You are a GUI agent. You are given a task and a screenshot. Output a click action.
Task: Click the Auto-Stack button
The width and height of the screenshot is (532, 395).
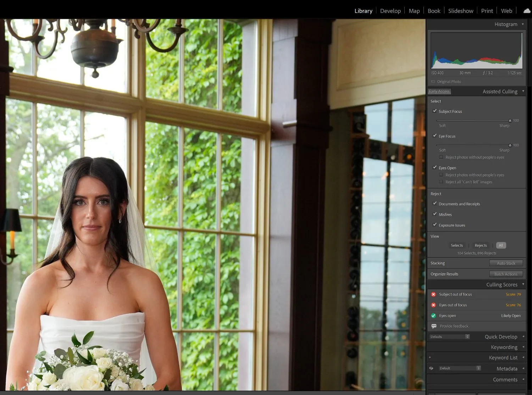(506, 263)
